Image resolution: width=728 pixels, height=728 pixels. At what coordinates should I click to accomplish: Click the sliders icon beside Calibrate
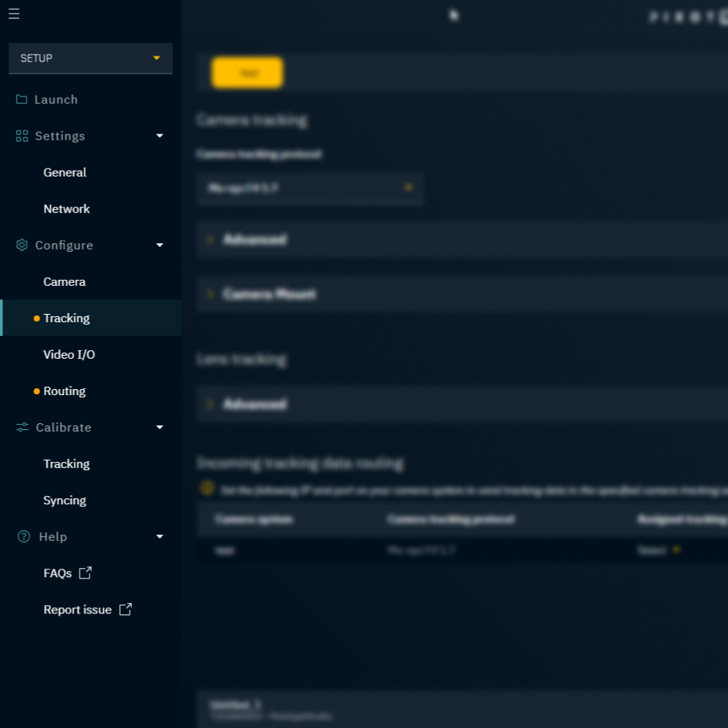pyautogui.click(x=22, y=427)
